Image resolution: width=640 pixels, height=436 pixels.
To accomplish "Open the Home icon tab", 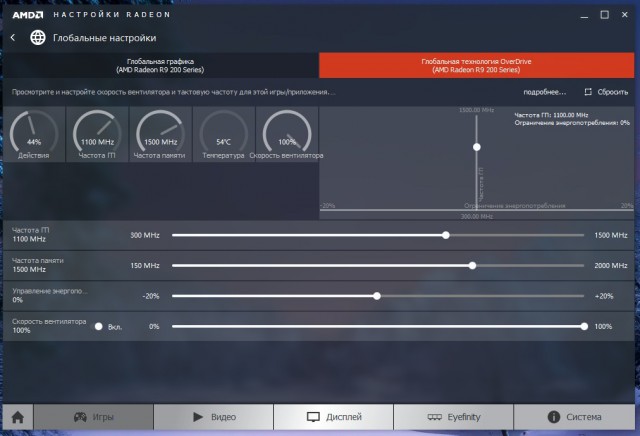I will [18, 417].
